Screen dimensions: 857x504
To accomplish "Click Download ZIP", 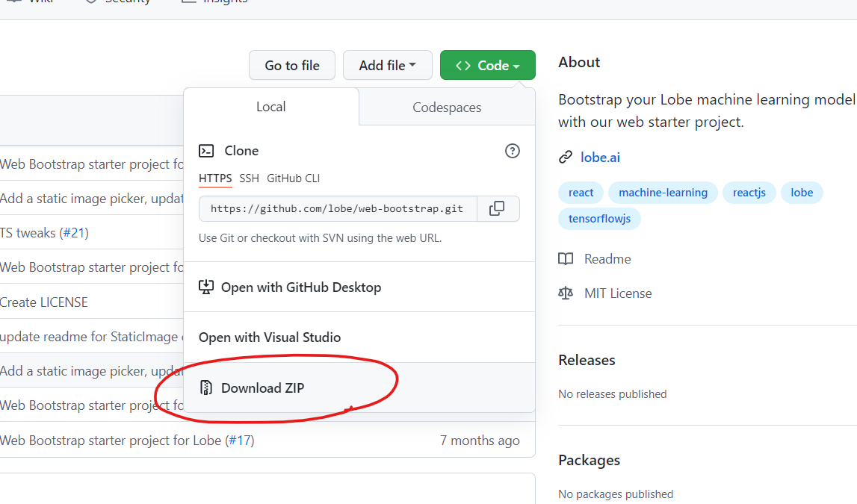I will point(359,388).
